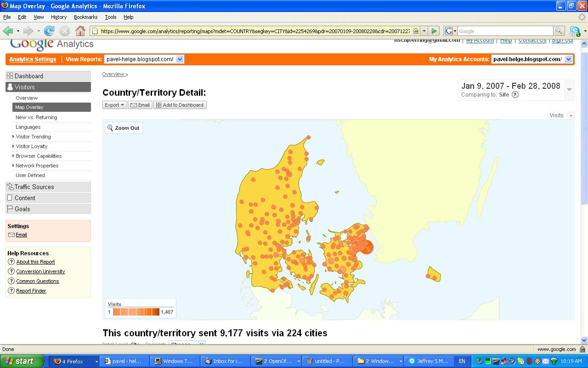This screenshot has width=588, height=368.
Task: Open the Edit menu
Action: coord(22,17)
